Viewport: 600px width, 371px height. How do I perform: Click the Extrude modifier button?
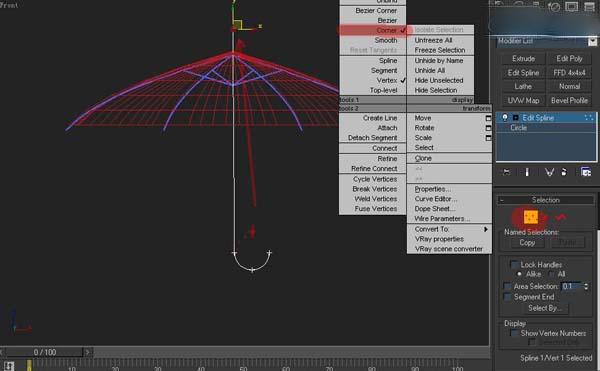(x=523, y=59)
